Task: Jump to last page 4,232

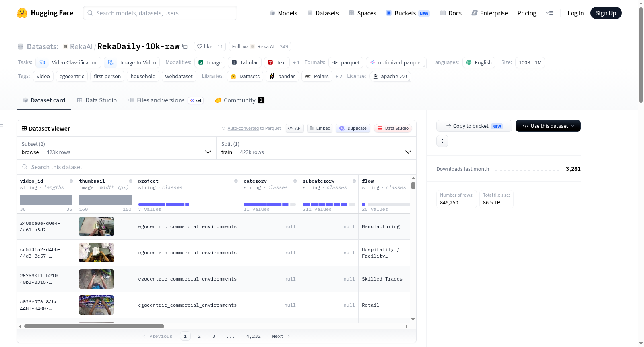Action: [x=254, y=336]
